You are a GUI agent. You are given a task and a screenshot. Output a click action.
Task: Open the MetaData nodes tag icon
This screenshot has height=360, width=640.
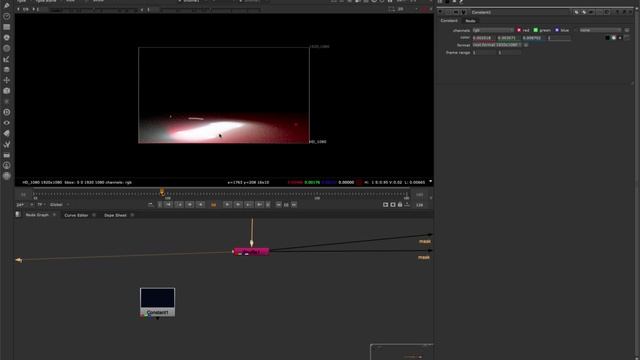tap(7, 133)
